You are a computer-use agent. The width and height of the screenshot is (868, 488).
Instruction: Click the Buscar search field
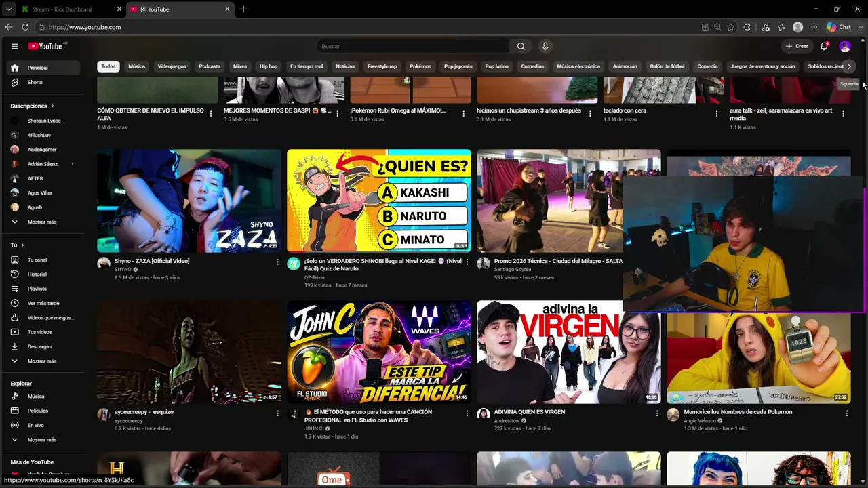(x=413, y=46)
